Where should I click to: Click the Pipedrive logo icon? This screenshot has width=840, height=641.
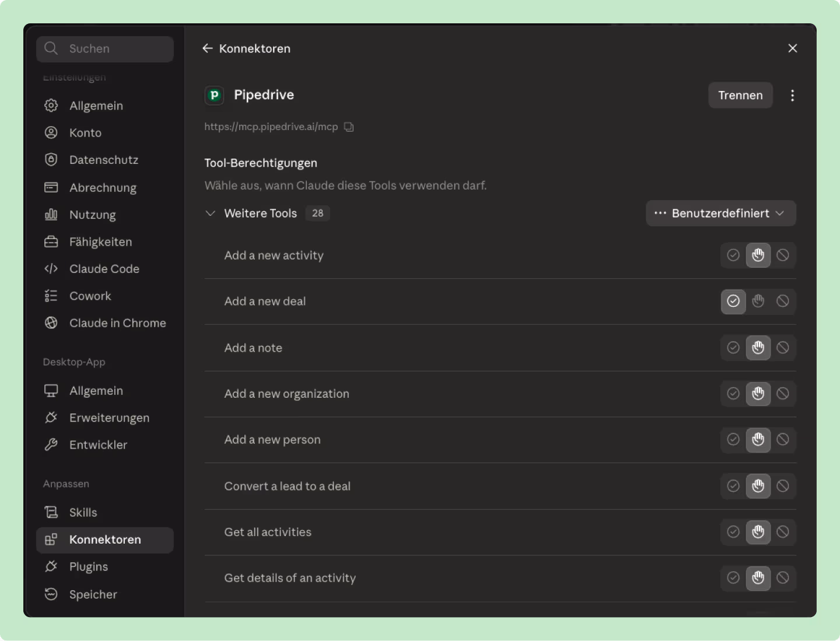click(214, 95)
